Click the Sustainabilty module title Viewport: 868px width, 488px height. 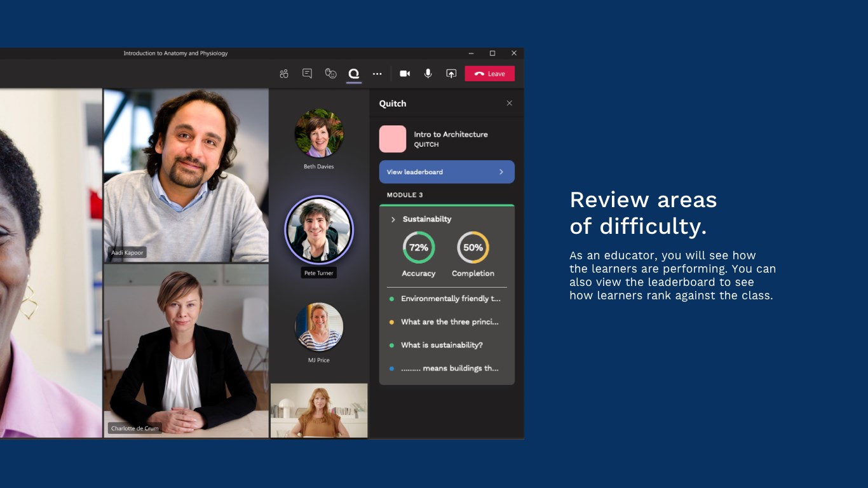pos(427,219)
